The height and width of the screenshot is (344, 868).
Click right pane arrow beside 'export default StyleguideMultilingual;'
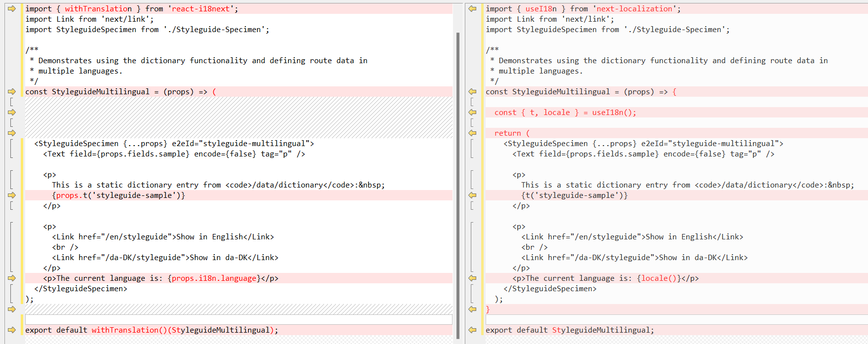pos(472,330)
